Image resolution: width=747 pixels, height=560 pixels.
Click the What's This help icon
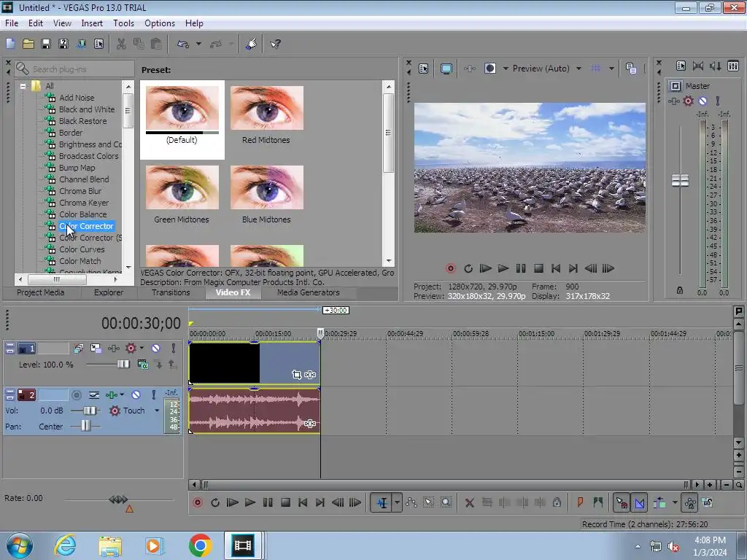275,44
